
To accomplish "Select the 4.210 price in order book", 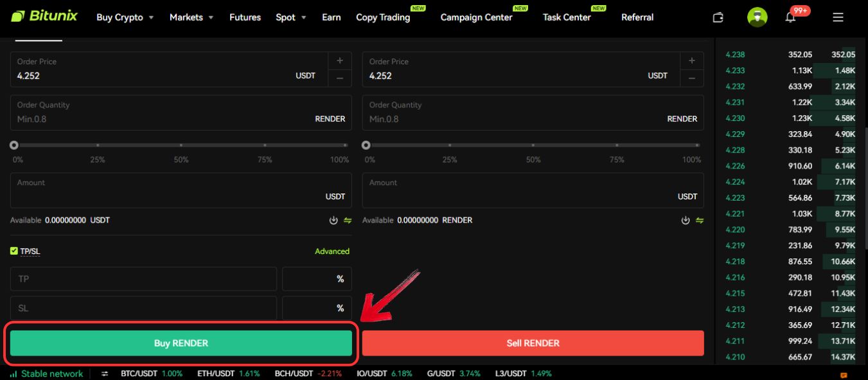I will (735, 357).
